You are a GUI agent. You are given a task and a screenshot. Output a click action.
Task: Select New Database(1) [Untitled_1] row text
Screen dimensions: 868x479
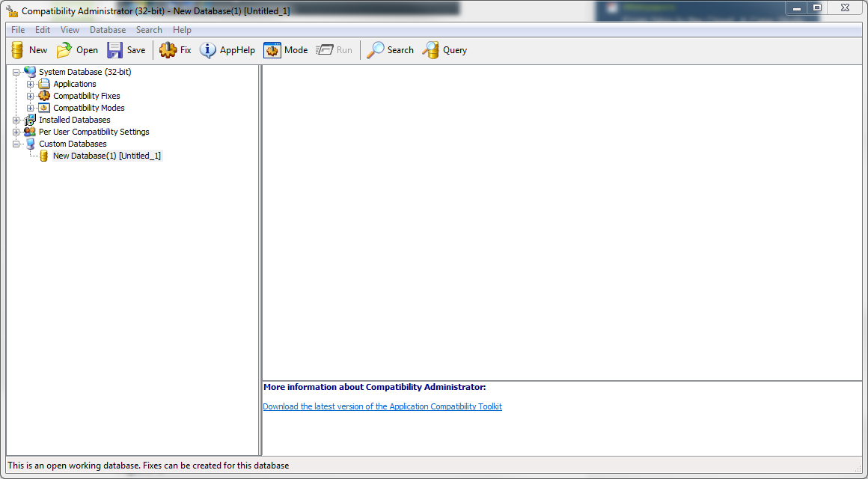tap(107, 156)
